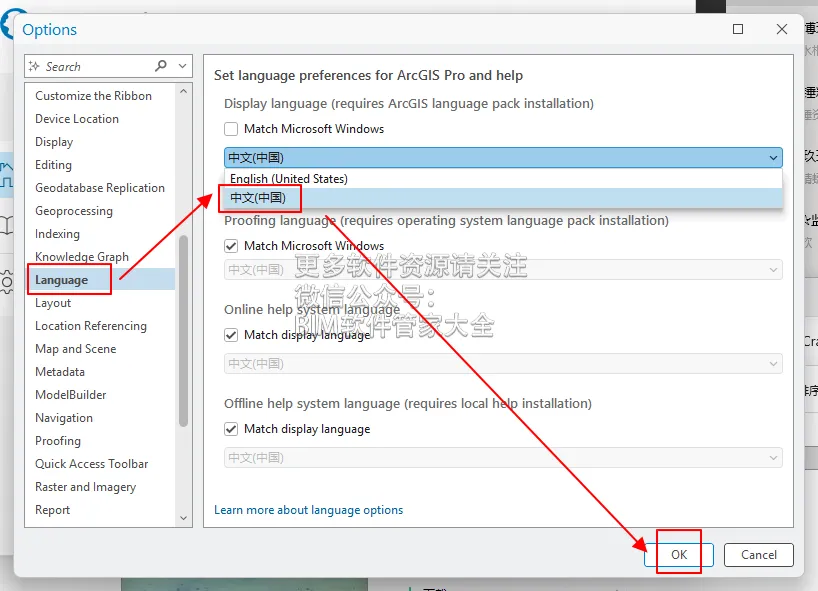818x591 pixels.
Task: Select Quick Access Toolbar options
Action: pyautogui.click(x=91, y=464)
